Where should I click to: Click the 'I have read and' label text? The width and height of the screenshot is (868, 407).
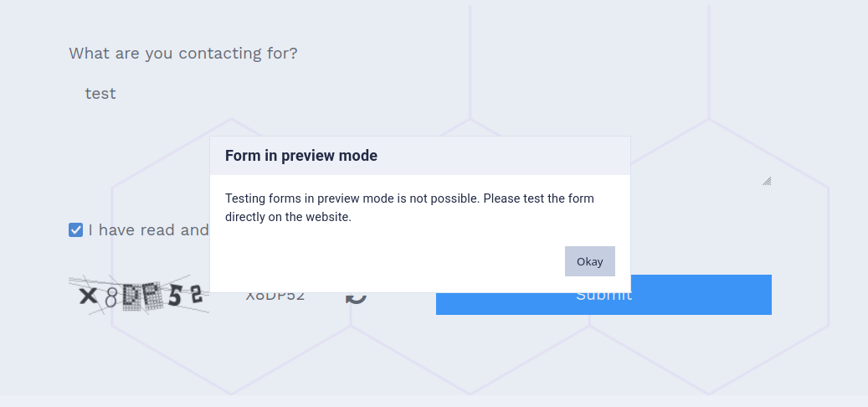pyautogui.click(x=148, y=229)
